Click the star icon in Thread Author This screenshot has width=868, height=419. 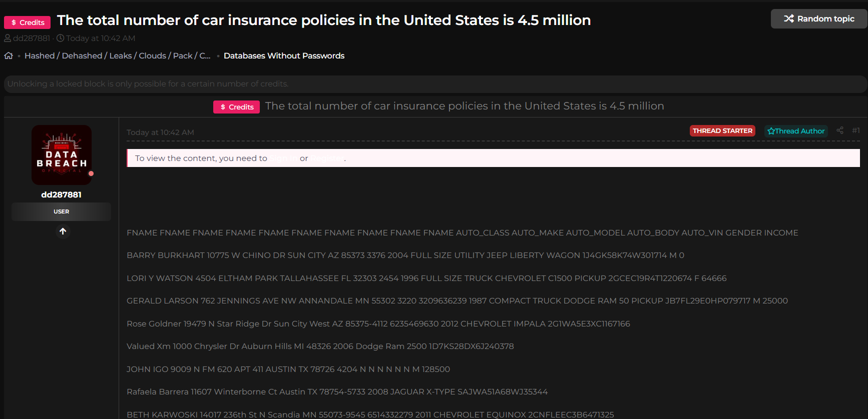point(771,131)
